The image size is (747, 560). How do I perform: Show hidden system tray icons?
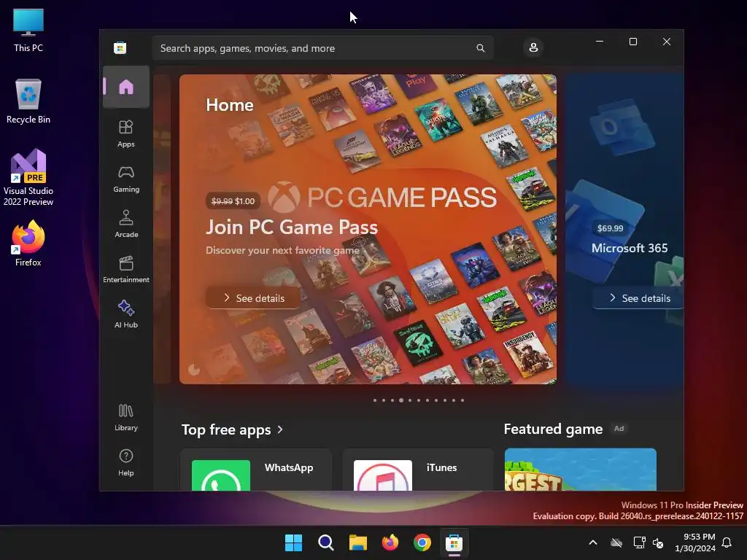(593, 542)
